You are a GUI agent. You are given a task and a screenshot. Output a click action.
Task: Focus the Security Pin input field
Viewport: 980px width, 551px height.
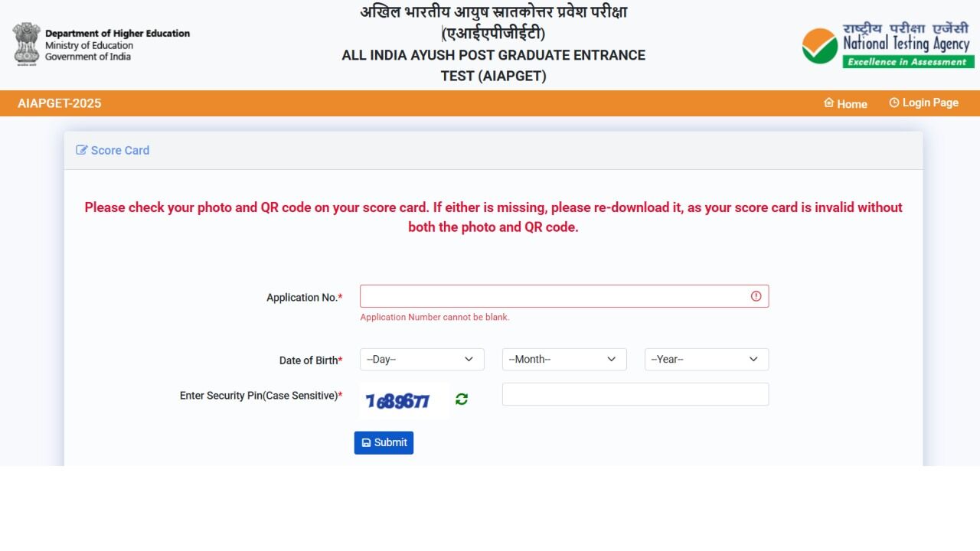click(635, 394)
